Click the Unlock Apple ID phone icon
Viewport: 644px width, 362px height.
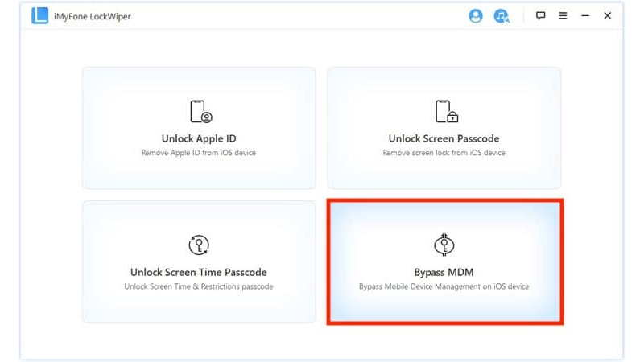tap(200, 112)
